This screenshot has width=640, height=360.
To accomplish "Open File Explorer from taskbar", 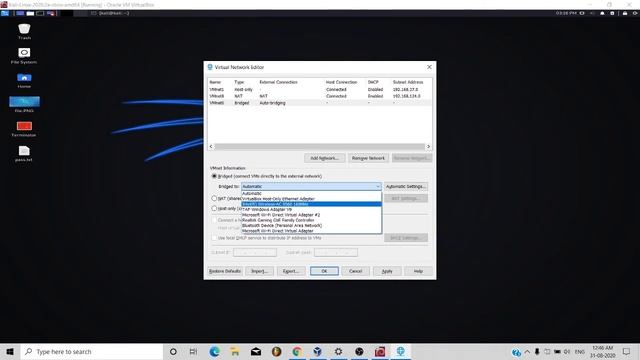I will point(235,351).
